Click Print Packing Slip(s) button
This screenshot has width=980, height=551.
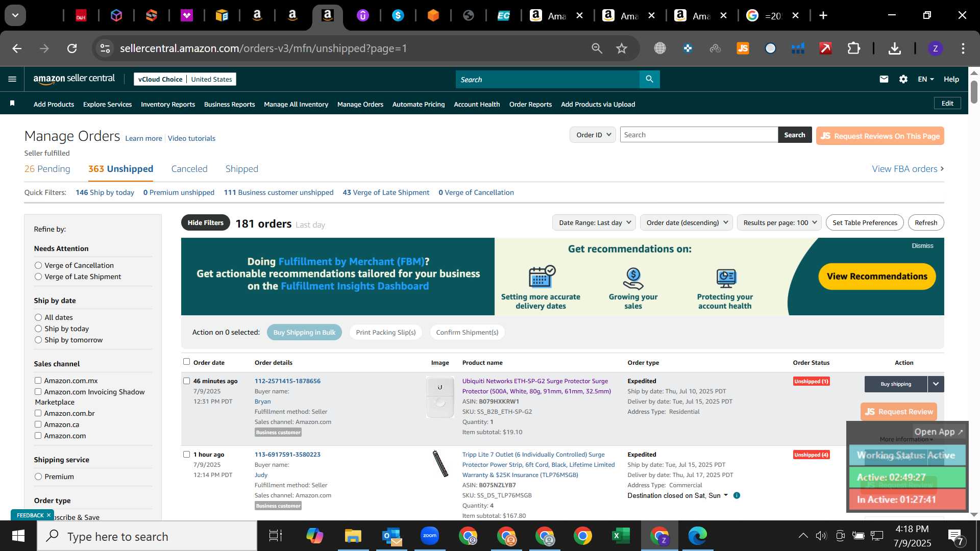(x=386, y=332)
